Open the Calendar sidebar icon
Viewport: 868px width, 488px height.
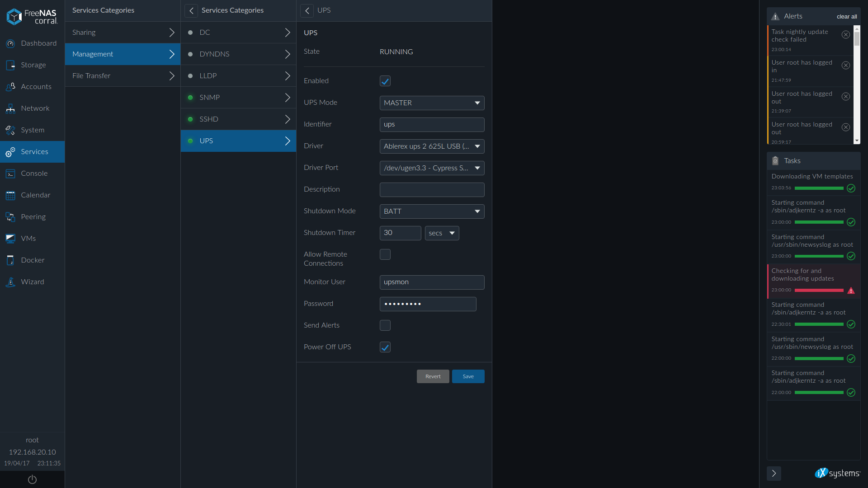[10, 195]
